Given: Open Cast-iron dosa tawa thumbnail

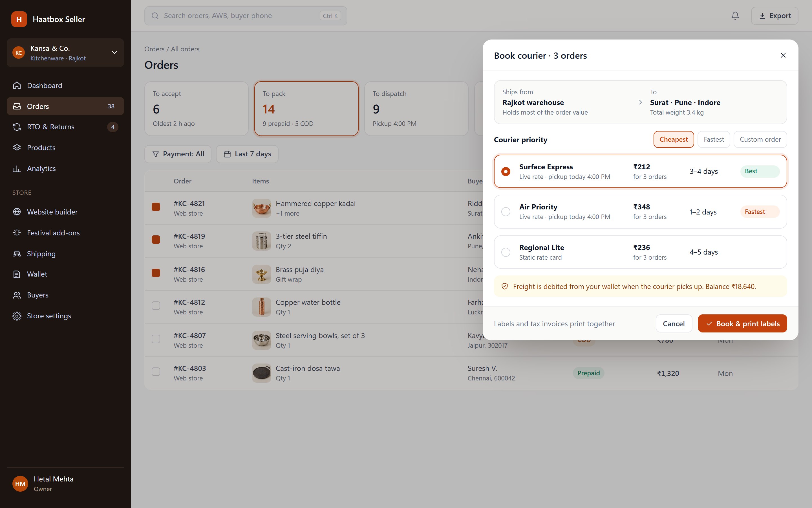Looking at the screenshot, I should click(261, 373).
